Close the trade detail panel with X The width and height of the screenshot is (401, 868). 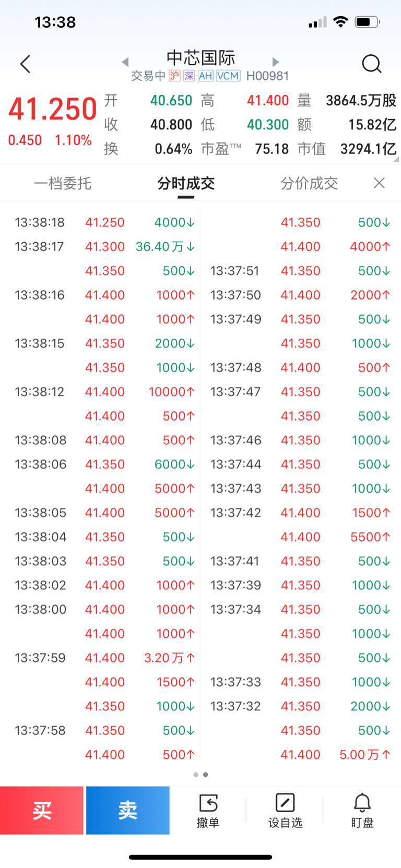coord(380,183)
